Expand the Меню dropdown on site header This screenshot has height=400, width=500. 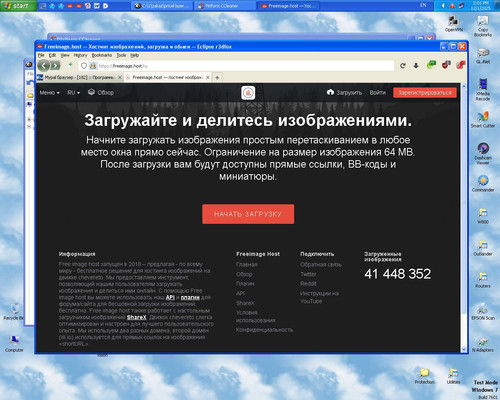[49, 93]
